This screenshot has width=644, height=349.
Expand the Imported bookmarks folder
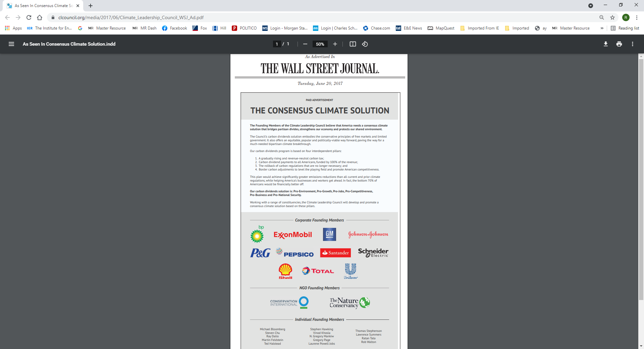(517, 28)
